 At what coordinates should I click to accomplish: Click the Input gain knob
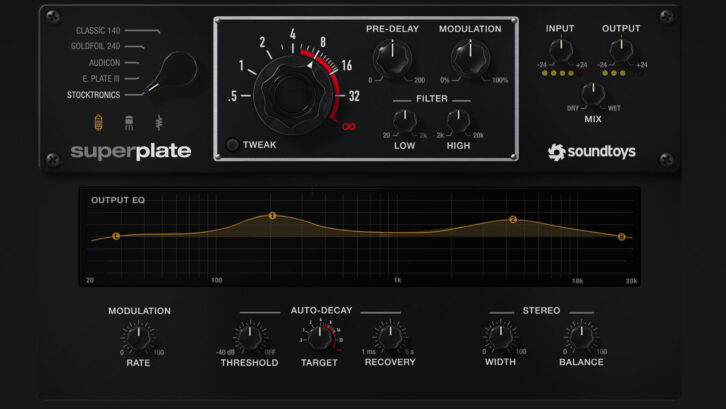(x=561, y=50)
